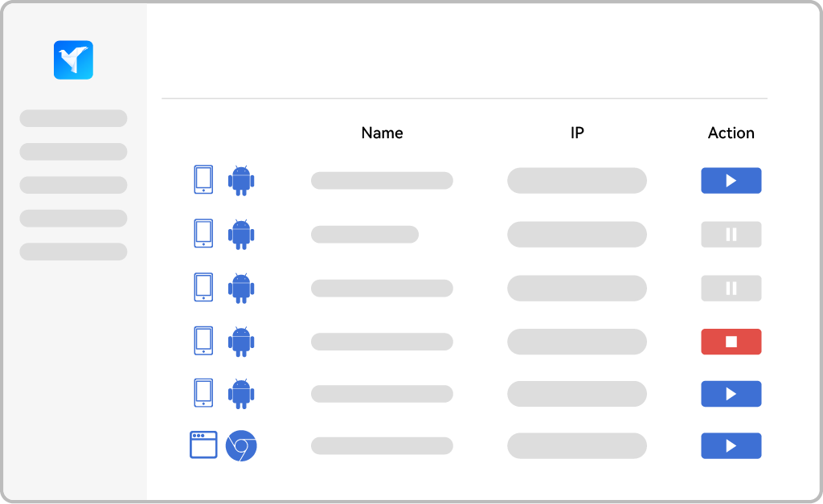Select the last sidebar menu item
The height and width of the screenshot is (504, 823).
(x=73, y=252)
